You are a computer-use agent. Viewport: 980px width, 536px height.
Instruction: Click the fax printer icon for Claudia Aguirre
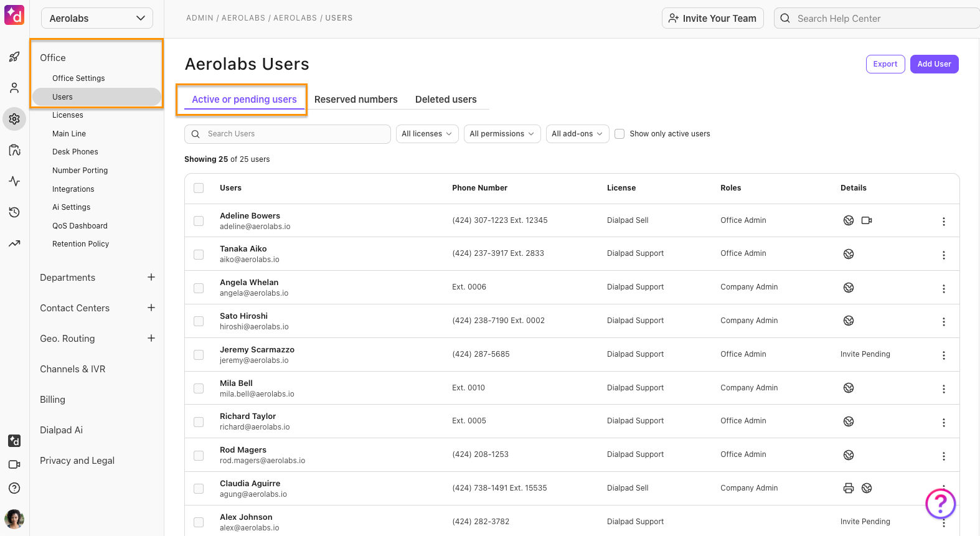pos(849,488)
